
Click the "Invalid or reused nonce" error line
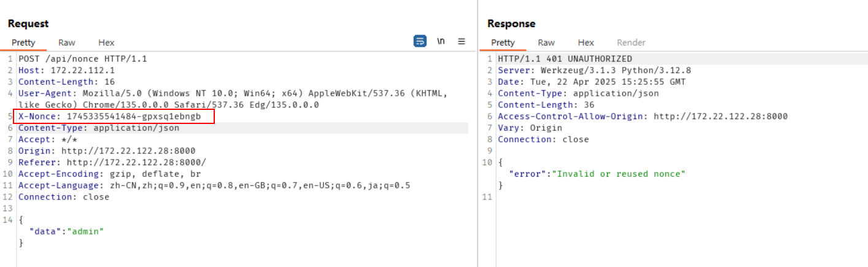tap(597, 174)
